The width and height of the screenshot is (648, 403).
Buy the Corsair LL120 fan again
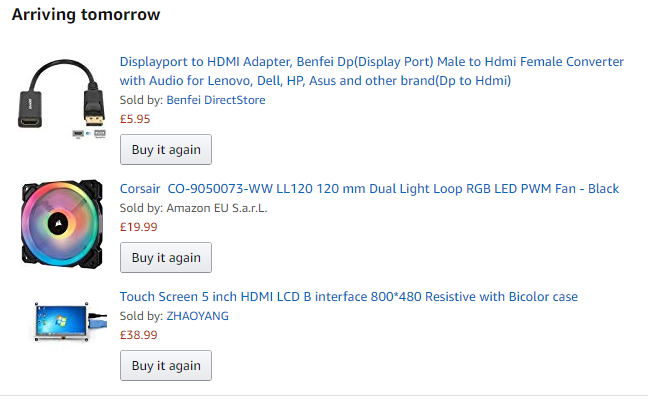pos(166,257)
